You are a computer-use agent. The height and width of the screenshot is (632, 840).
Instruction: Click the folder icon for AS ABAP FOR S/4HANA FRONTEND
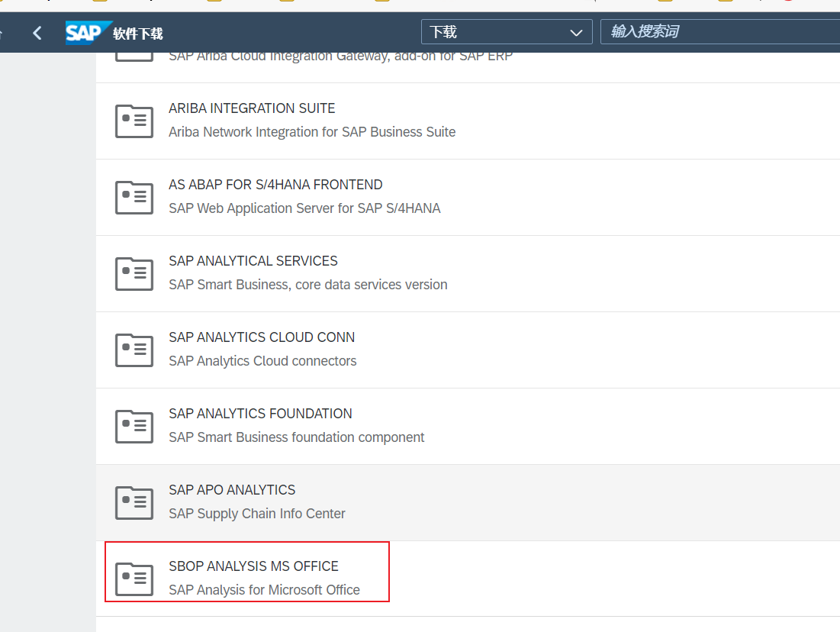click(x=134, y=197)
